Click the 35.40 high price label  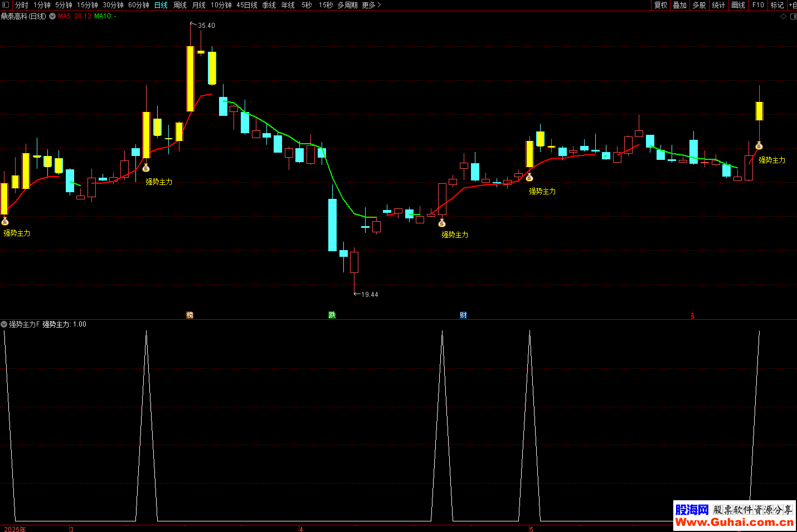[x=206, y=26]
